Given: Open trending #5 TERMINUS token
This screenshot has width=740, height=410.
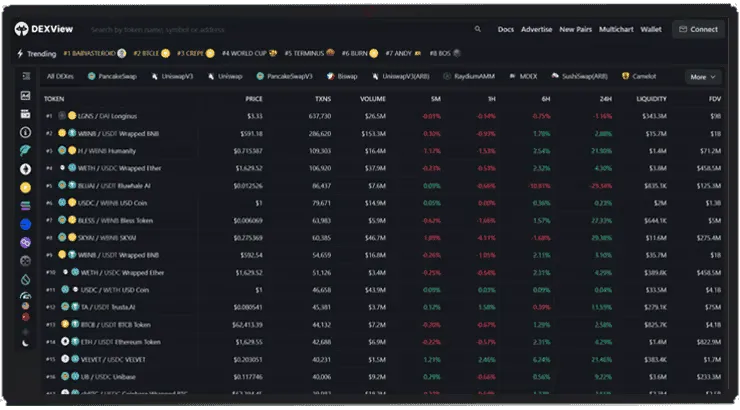Looking at the screenshot, I should [x=309, y=53].
